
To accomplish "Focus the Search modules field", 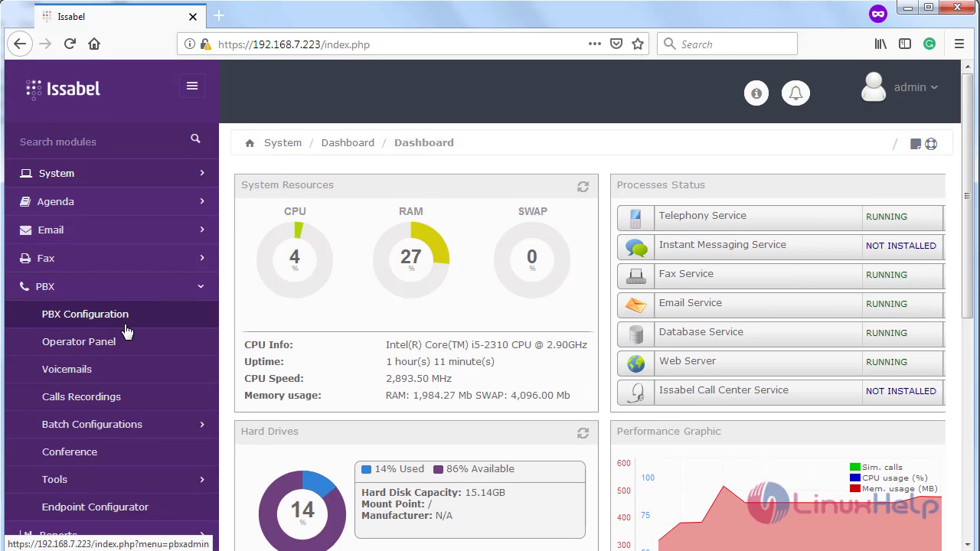I will coord(100,142).
